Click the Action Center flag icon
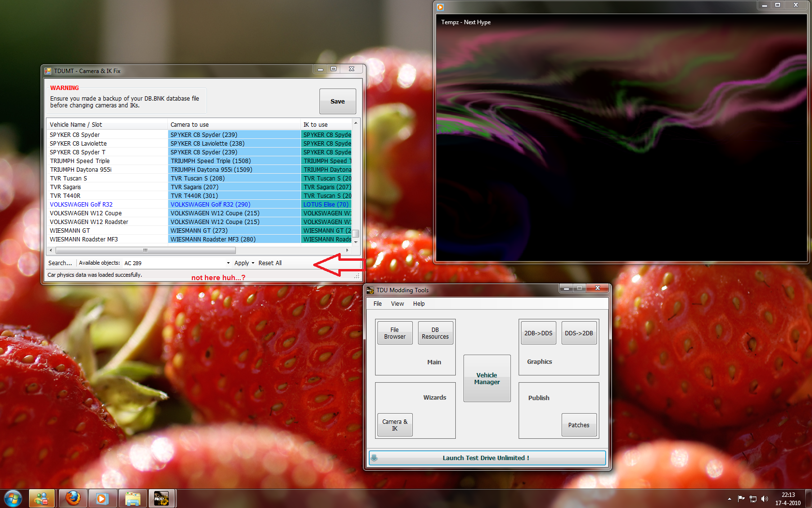 pyautogui.click(x=741, y=499)
